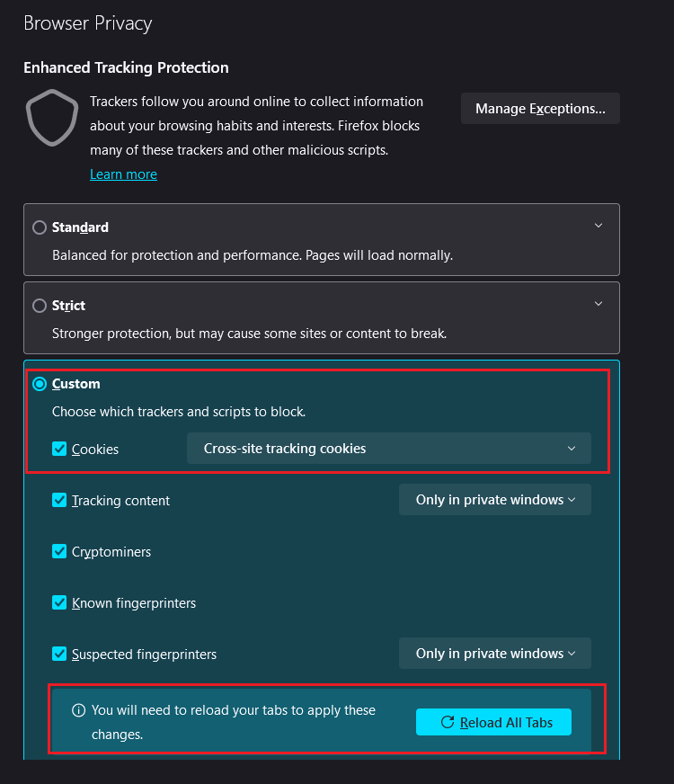This screenshot has height=784, width=674.
Task: Open Cross-site tracking cookies dropdown
Action: click(x=389, y=449)
